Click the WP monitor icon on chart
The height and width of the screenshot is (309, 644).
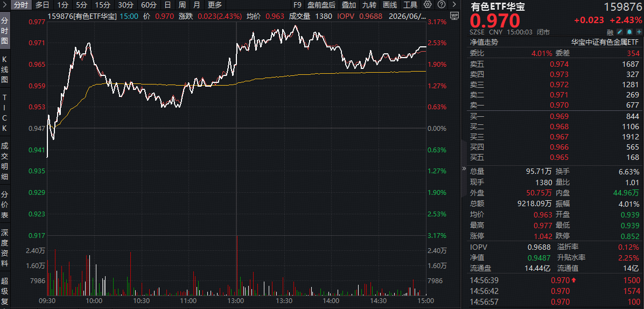pos(454,16)
